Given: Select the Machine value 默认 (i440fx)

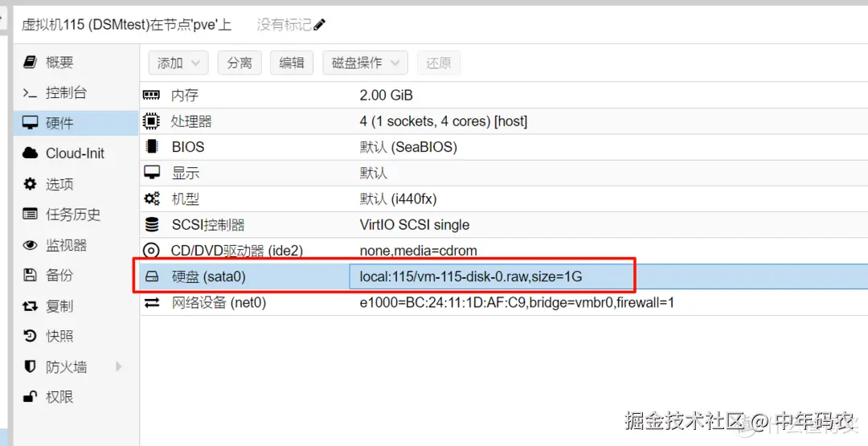Looking at the screenshot, I should point(398,198).
